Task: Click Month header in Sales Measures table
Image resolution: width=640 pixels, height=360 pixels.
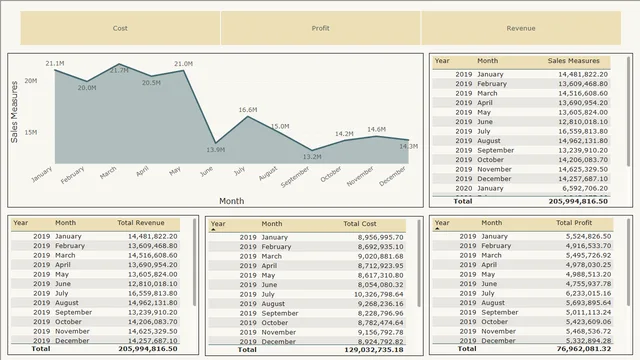Action: pyautogui.click(x=488, y=61)
